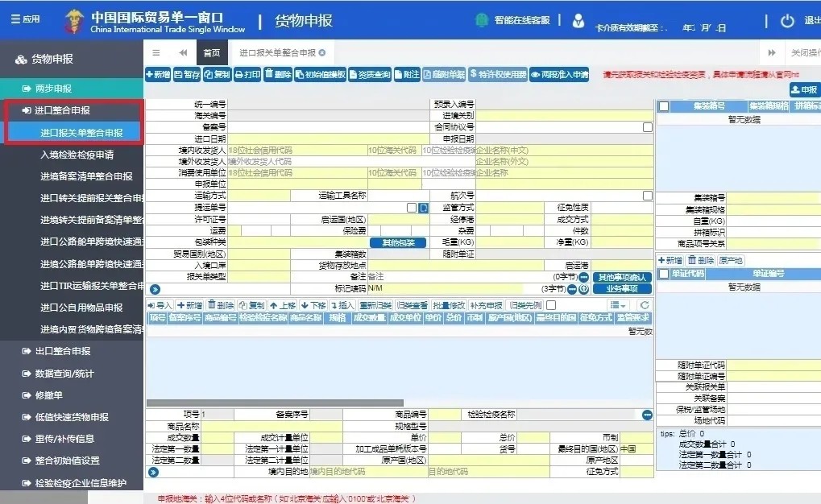Image resolution: width=821 pixels, height=504 pixels.
Task: Click the 复制 copy icon in top toolbar
Action: (x=218, y=74)
